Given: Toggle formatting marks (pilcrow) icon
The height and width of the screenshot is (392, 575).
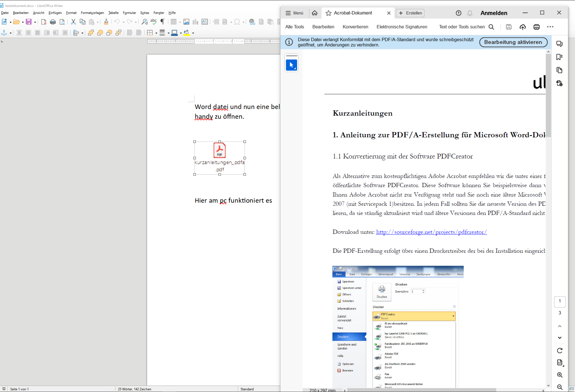Looking at the screenshot, I should (x=163, y=22).
